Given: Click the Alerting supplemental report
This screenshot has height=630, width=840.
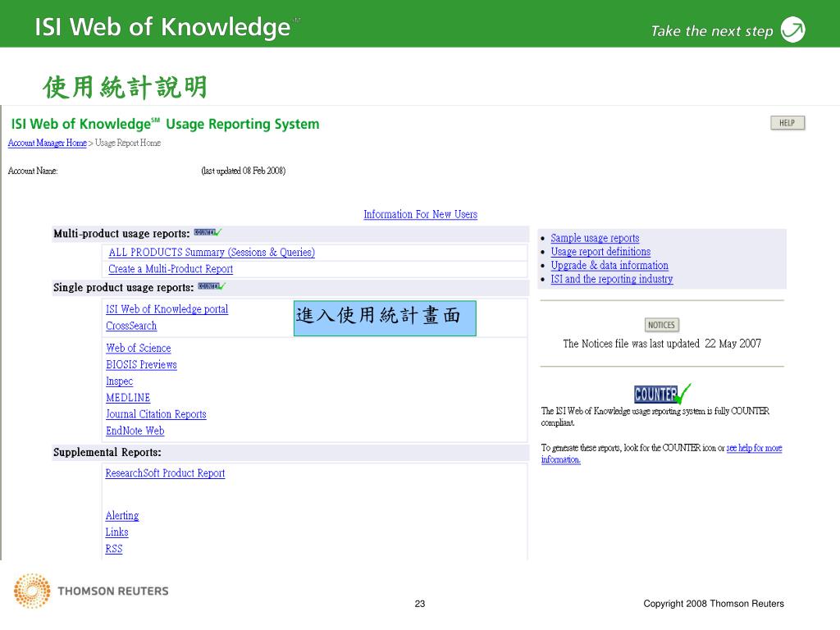Looking at the screenshot, I should (122, 515).
